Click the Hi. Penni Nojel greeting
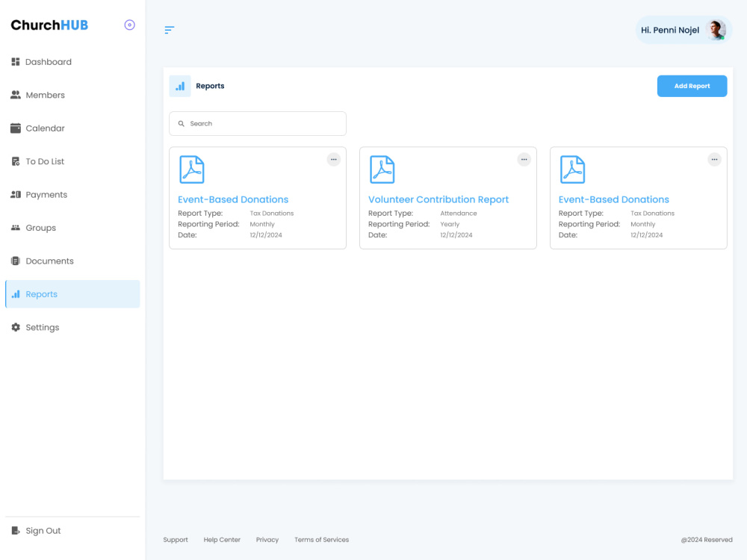Viewport: 747px width, 560px height. pyautogui.click(x=670, y=30)
